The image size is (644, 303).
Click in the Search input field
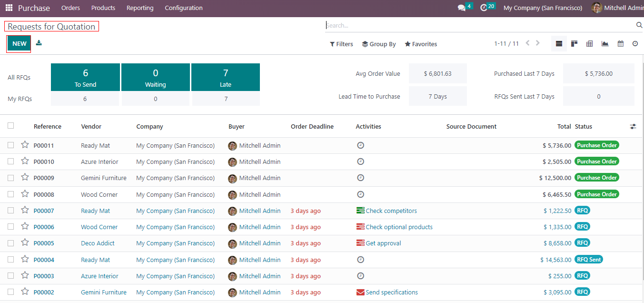coord(478,25)
